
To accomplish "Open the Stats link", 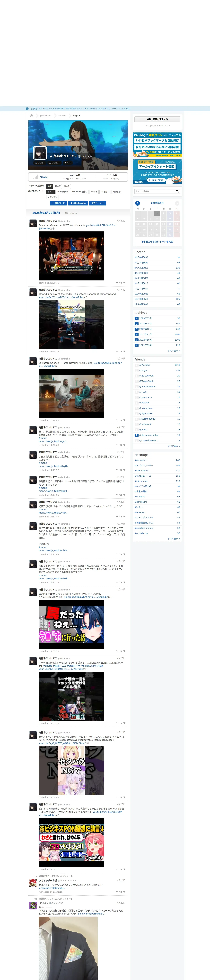I will point(44,177).
